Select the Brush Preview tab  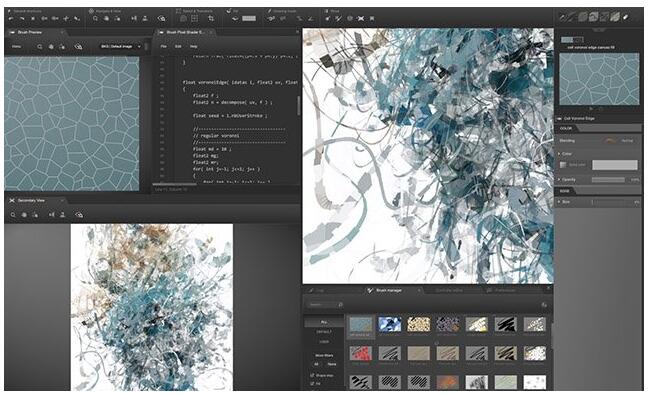pos(30,32)
